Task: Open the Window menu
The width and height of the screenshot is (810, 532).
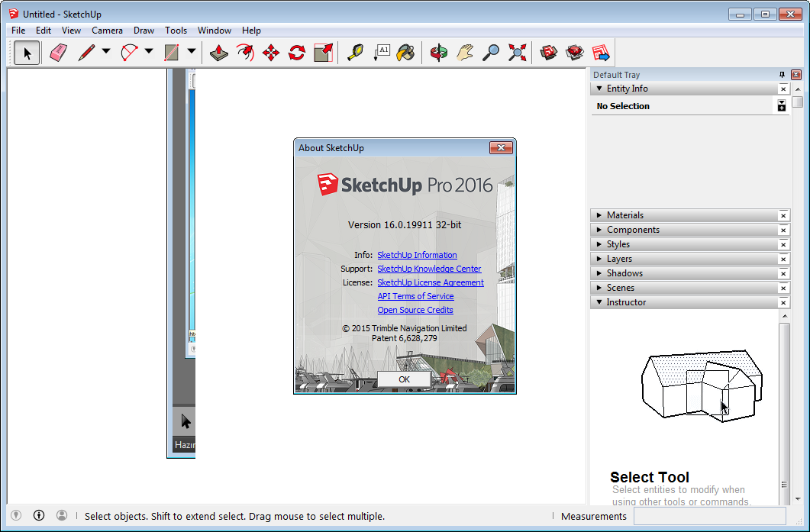Action: pos(215,31)
